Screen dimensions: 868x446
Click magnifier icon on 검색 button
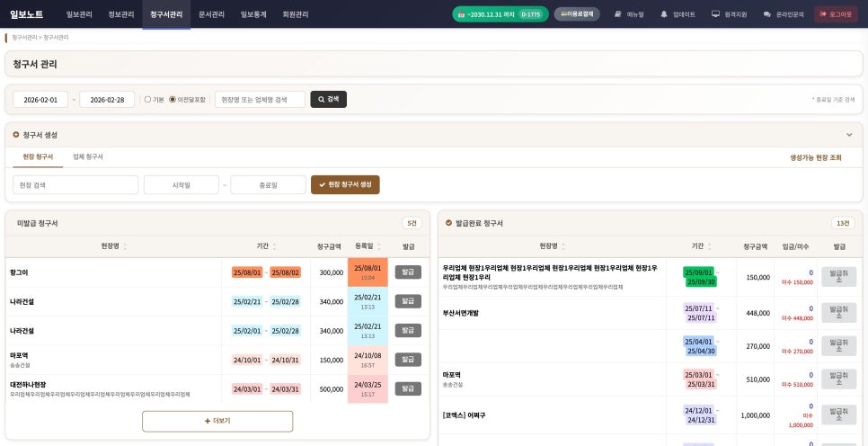tap(322, 99)
